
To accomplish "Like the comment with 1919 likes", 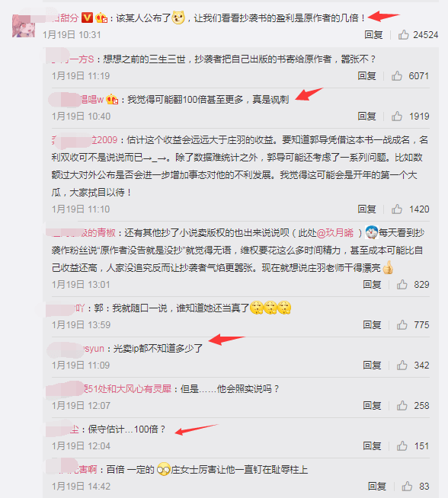I will pyautogui.click(x=397, y=116).
